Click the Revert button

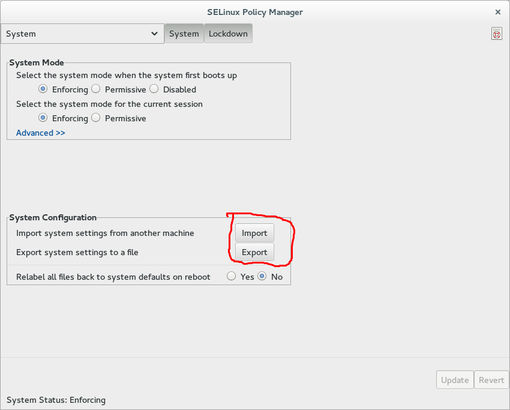[491, 380]
